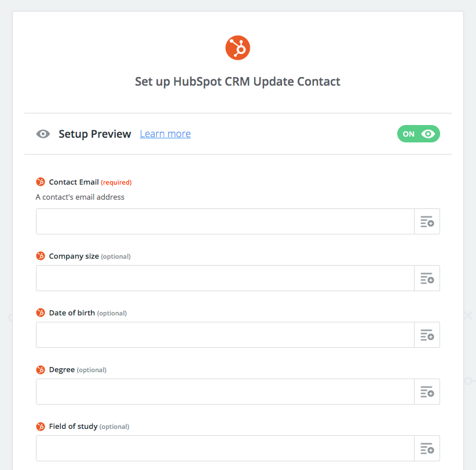
Task: Focus the Company size input field
Action: pyautogui.click(x=225, y=278)
